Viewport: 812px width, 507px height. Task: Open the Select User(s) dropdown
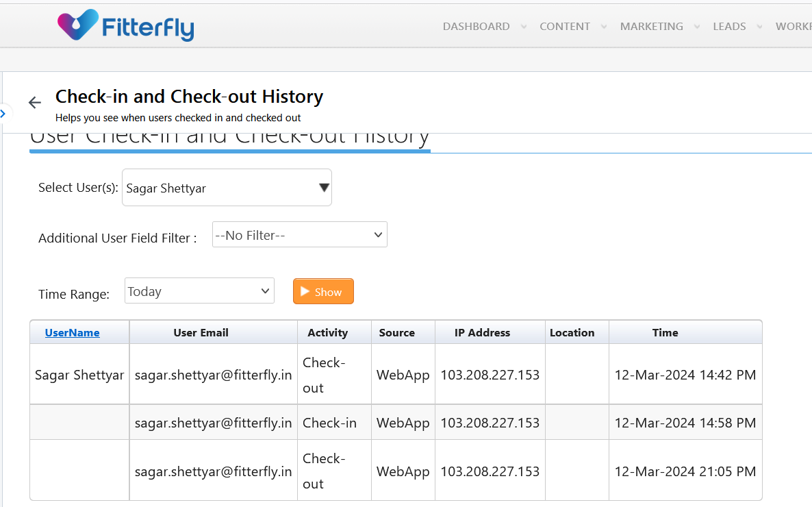[227, 188]
